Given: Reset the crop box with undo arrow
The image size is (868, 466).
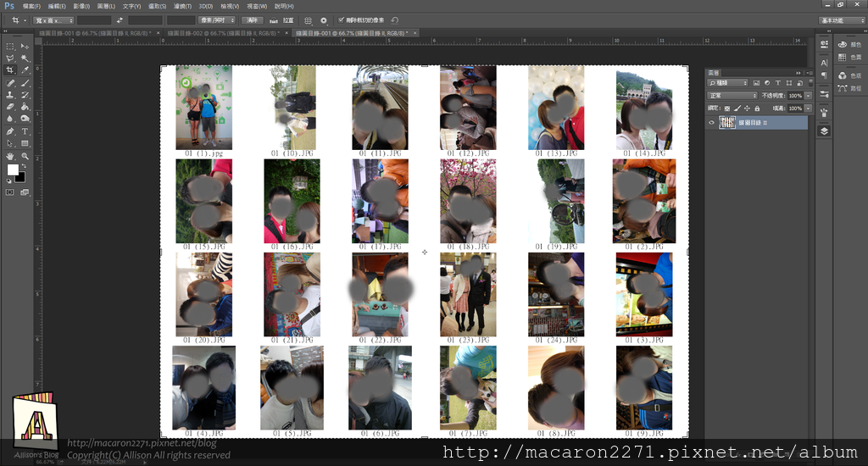Looking at the screenshot, I should (395, 20).
